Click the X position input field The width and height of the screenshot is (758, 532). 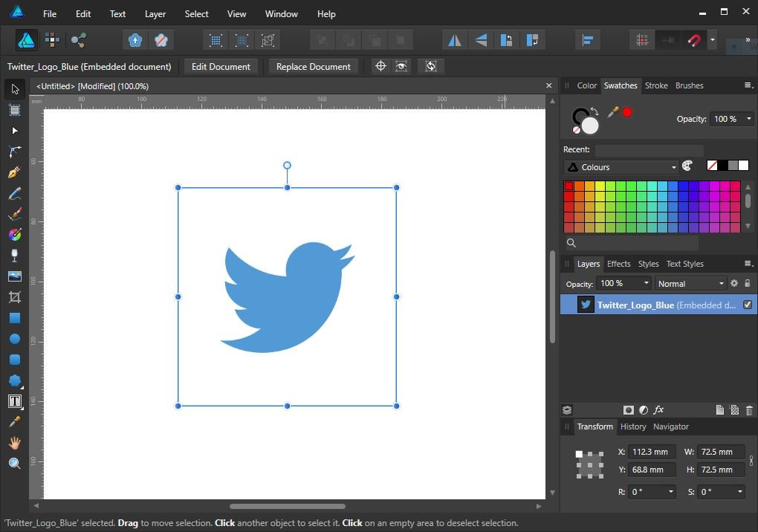pos(651,452)
